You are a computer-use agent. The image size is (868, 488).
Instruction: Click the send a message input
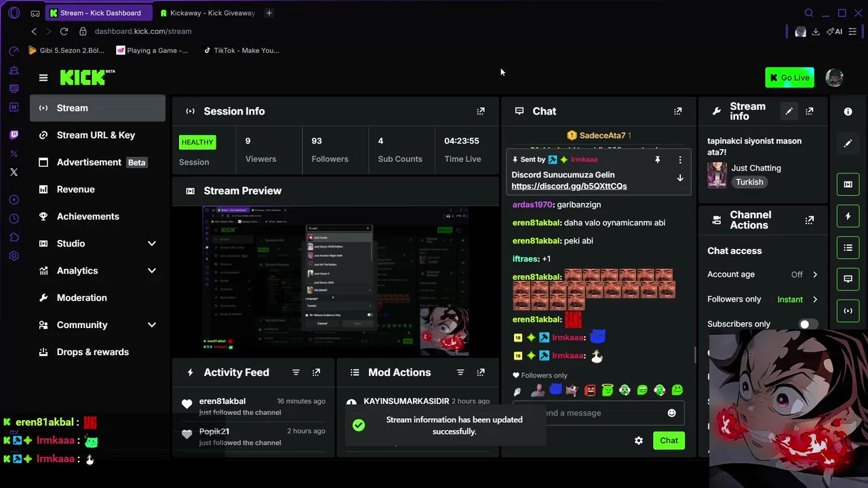[597, 413]
